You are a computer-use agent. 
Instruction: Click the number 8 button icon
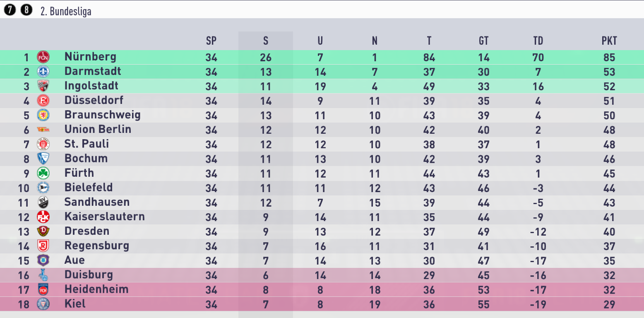click(26, 10)
